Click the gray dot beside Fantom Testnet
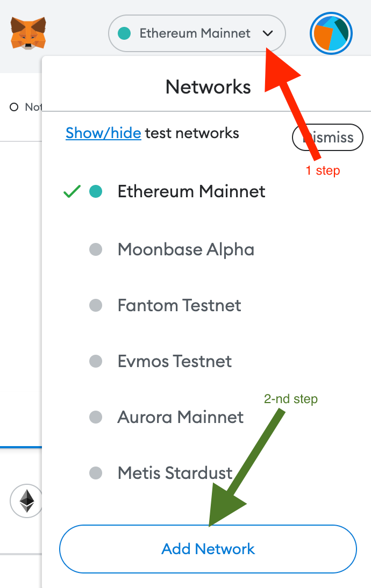This screenshot has height=588, width=371. click(96, 305)
